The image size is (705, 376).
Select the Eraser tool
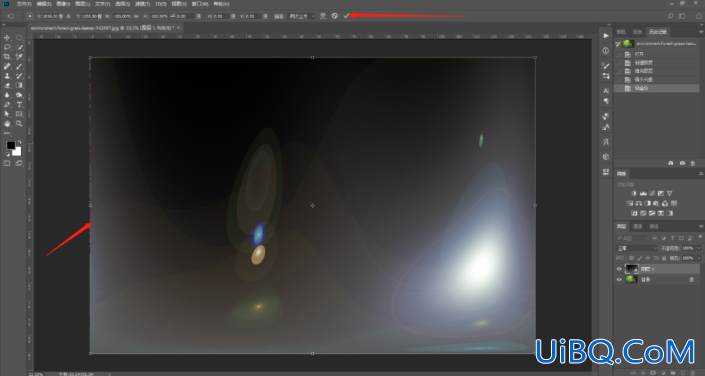pos(7,85)
